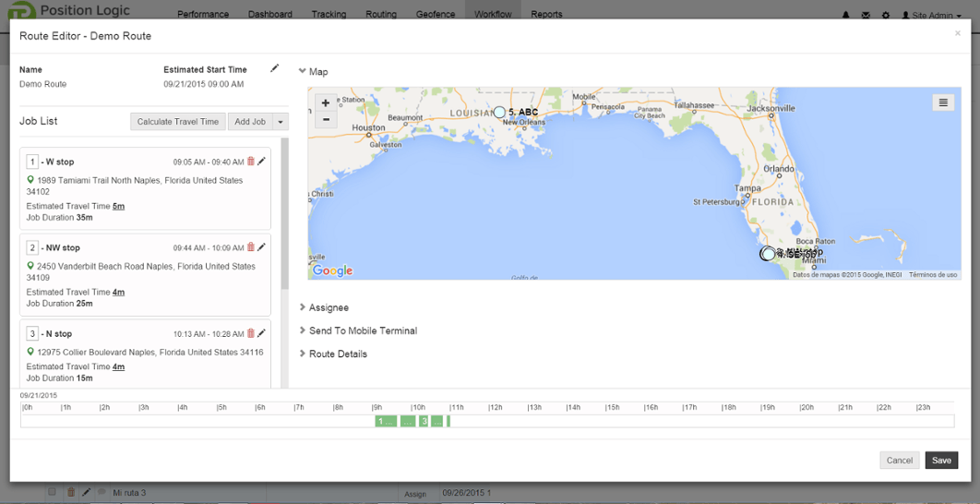Cancel the route editing
The height and width of the screenshot is (504, 980).
point(900,461)
